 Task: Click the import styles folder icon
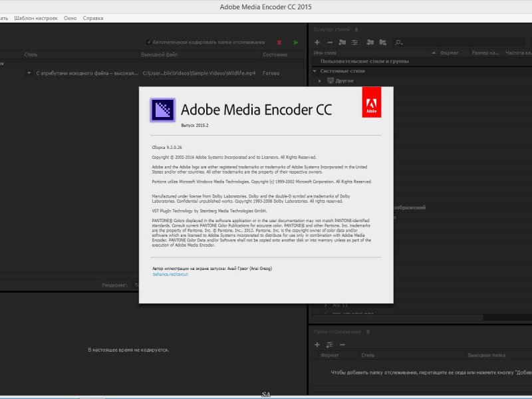click(x=370, y=43)
